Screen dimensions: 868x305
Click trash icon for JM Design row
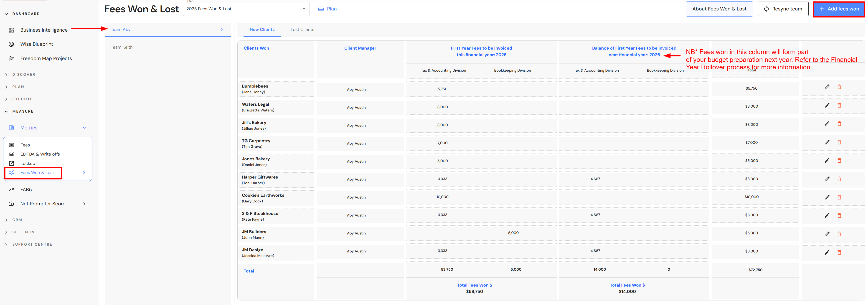(x=839, y=252)
